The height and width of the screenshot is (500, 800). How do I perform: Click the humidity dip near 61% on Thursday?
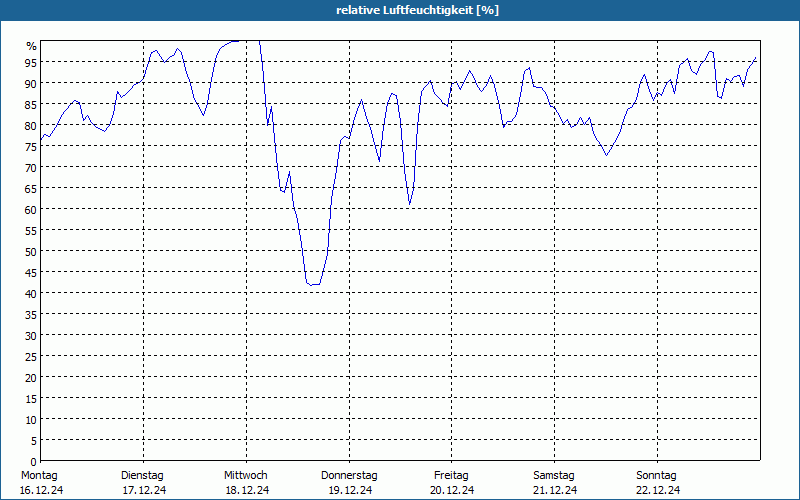[x=410, y=204]
